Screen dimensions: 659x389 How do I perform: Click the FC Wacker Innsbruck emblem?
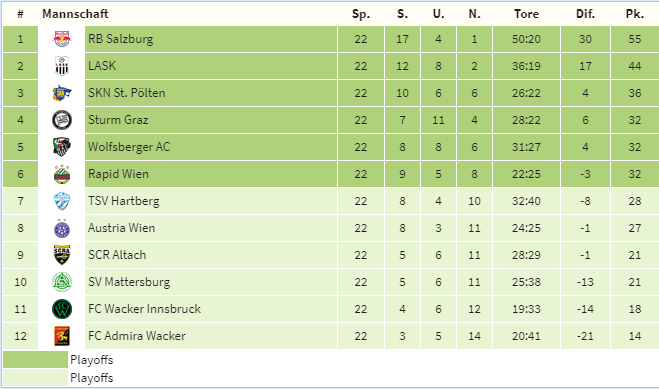(62, 309)
